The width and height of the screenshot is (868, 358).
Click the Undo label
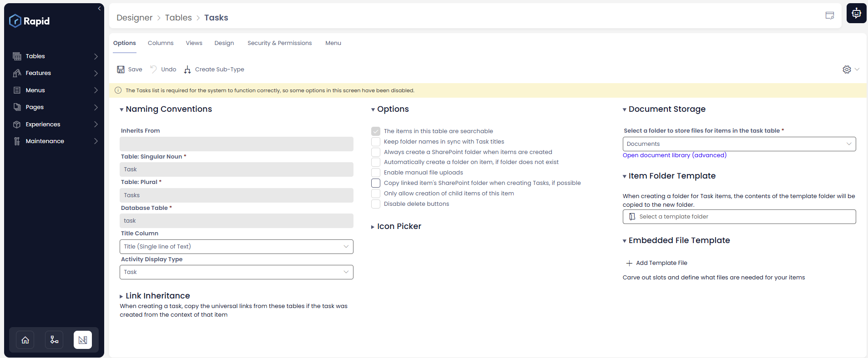tap(169, 70)
